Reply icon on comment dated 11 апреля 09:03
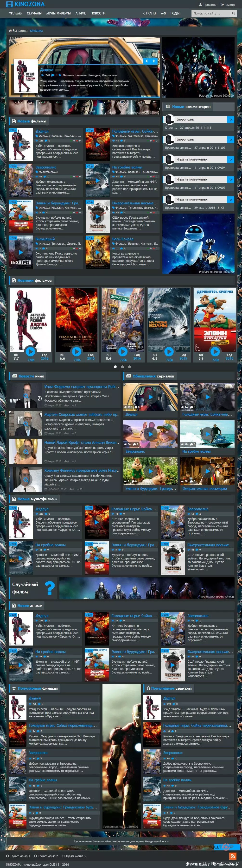 click(x=230, y=180)
